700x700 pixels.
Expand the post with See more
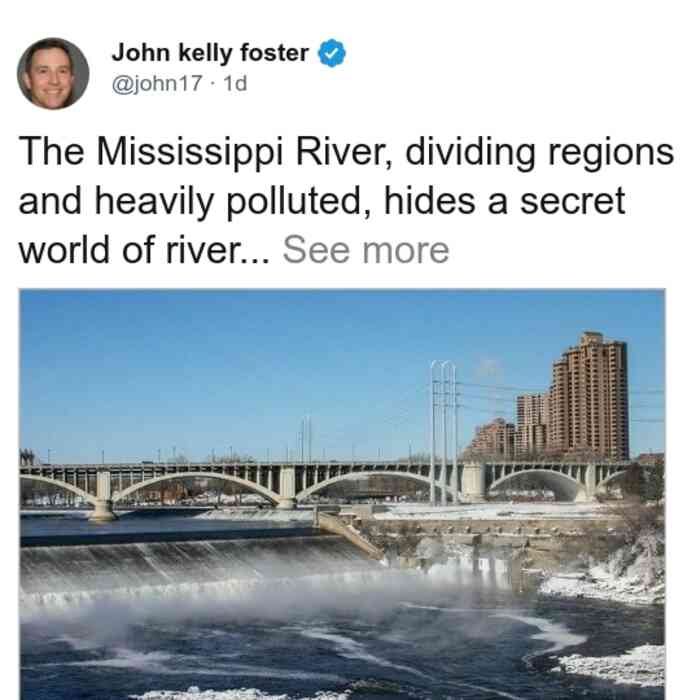click(366, 250)
